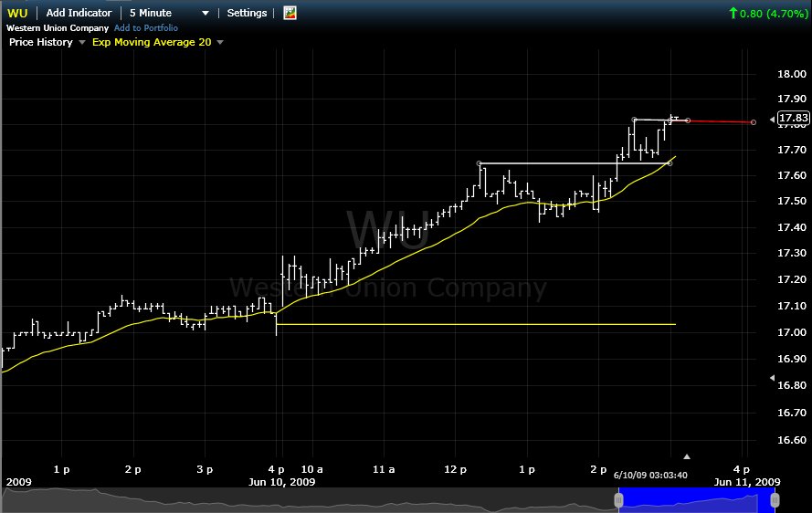Click the Price History label
Screen dimensions: 812x513
41,42
